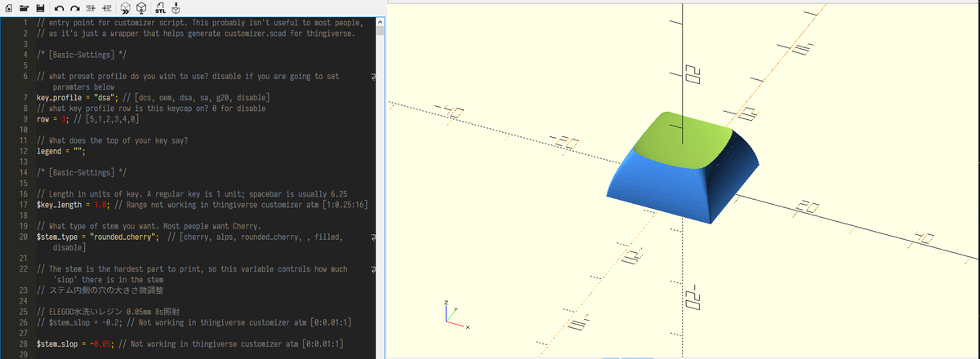Click the line-wrap arrow on line 6

[x=373, y=77]
